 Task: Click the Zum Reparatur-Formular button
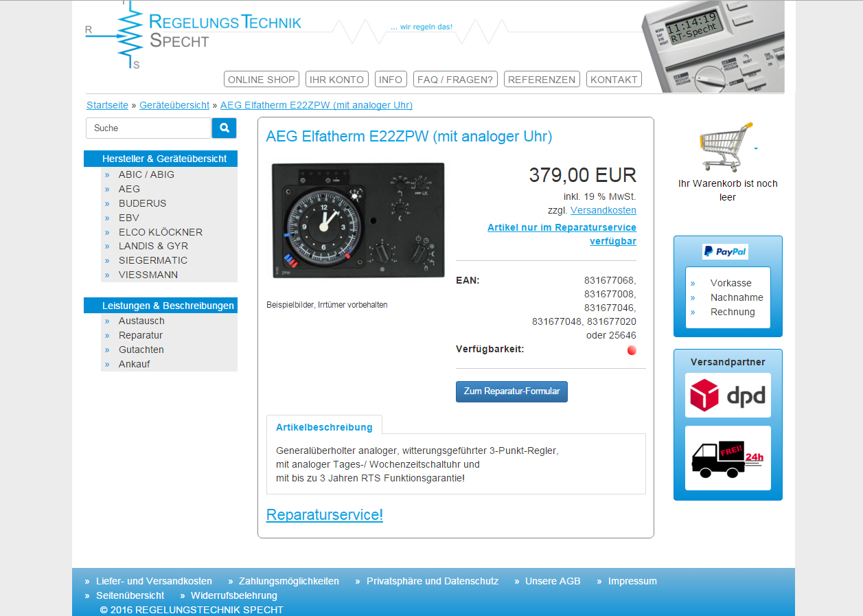pyautogui.click(x=511, y=391)
